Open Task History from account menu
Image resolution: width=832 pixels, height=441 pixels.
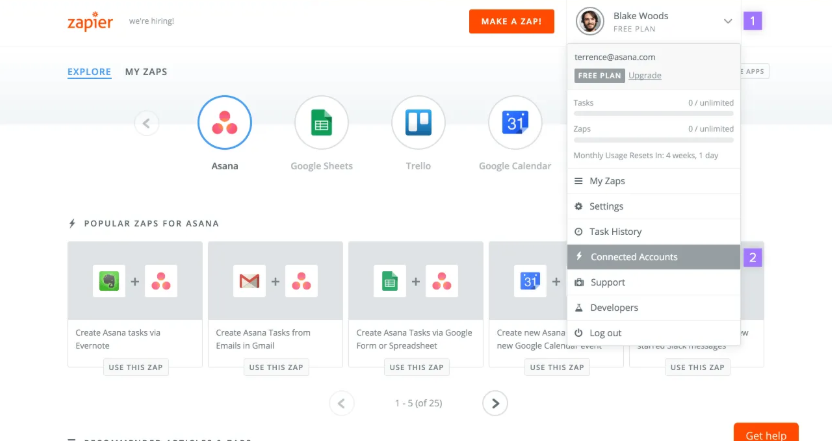click(653, 231)
